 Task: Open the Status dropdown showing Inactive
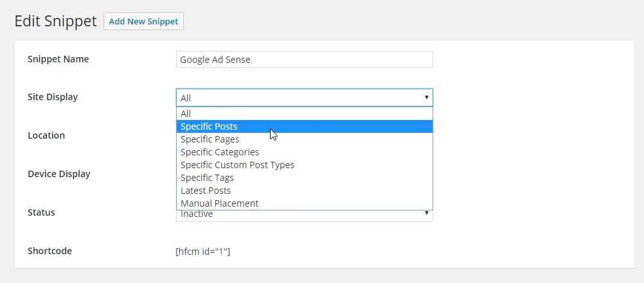coord(305,216)
